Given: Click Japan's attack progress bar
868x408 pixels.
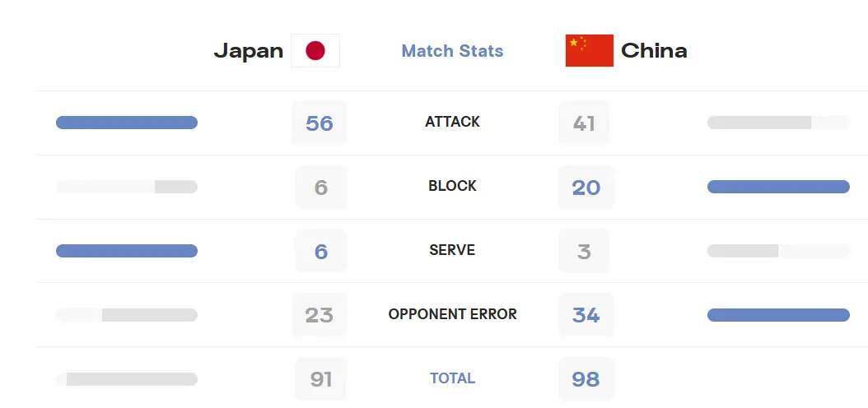Looking at the screenshot, I should 127,123.
